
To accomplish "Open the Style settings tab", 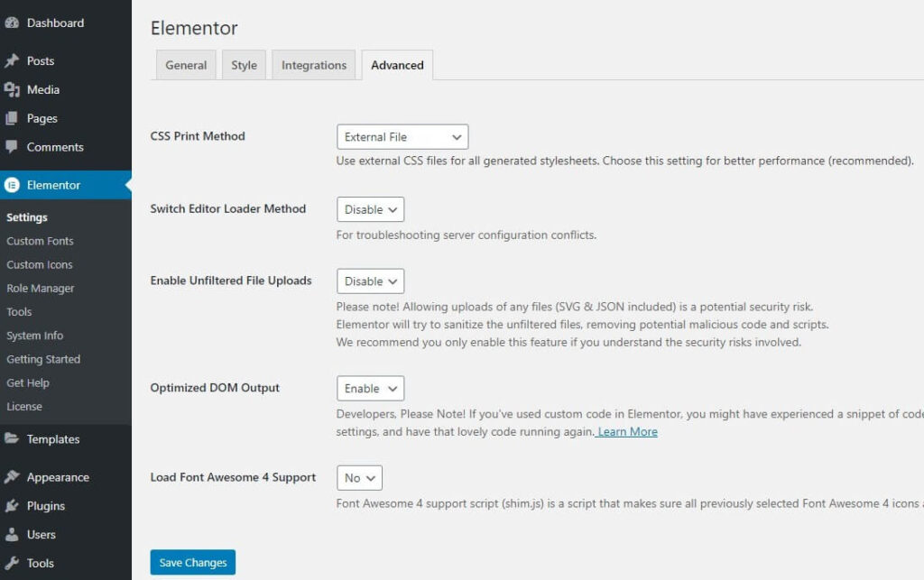I will click(244, 65).
